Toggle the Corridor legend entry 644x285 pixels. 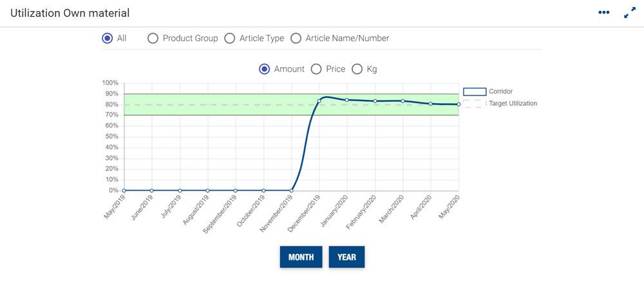[475, 92]
